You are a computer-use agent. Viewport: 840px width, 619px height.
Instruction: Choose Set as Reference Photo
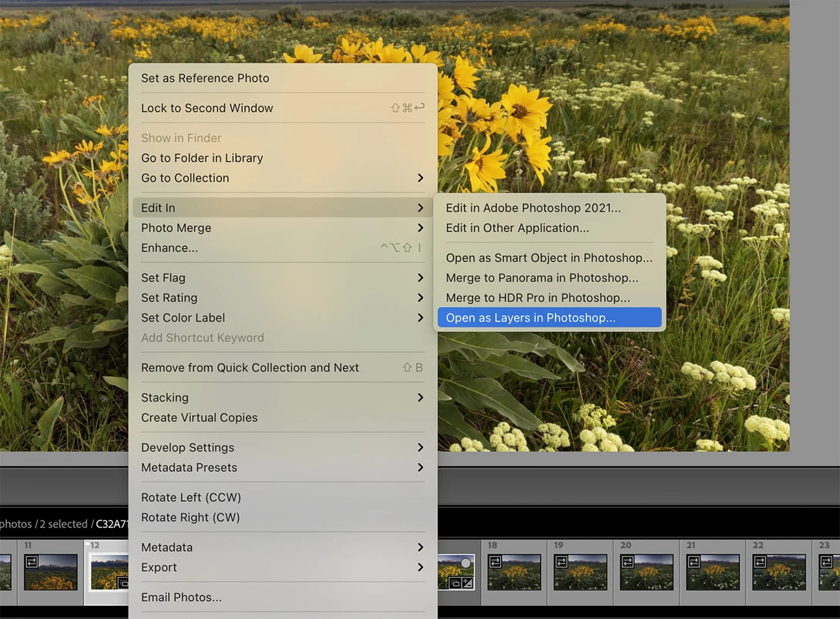coord(283,79)
